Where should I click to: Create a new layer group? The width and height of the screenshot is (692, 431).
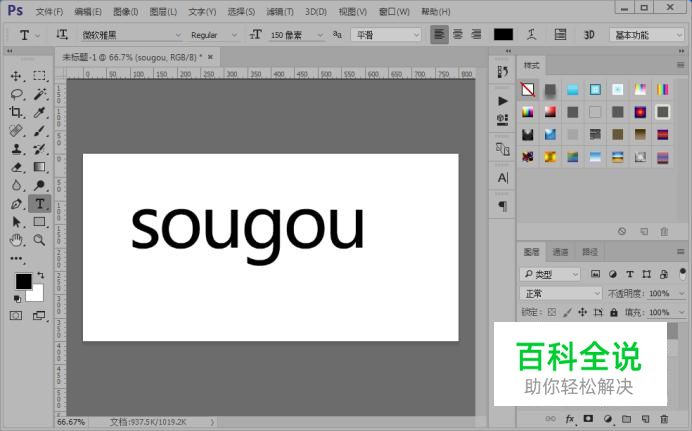[x=627, y=419]
